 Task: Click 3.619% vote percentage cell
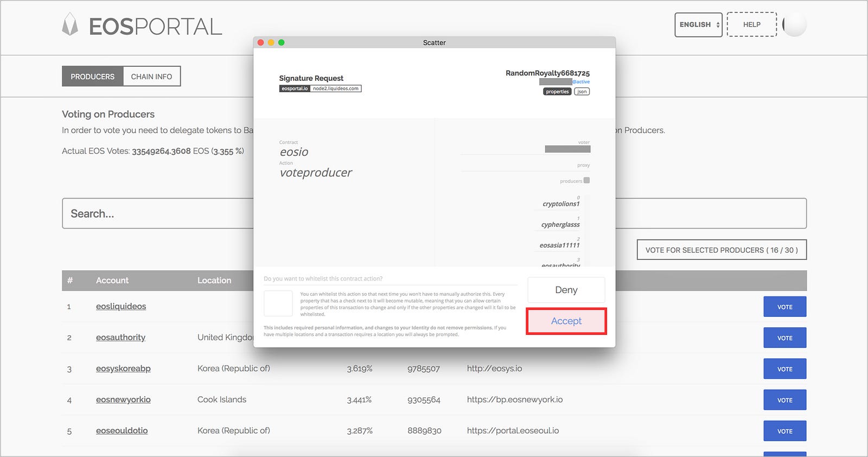click(360, 369)
